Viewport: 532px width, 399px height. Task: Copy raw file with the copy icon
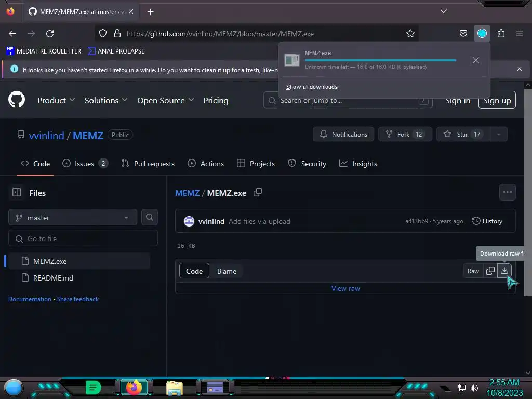click(x=490, y=271)
